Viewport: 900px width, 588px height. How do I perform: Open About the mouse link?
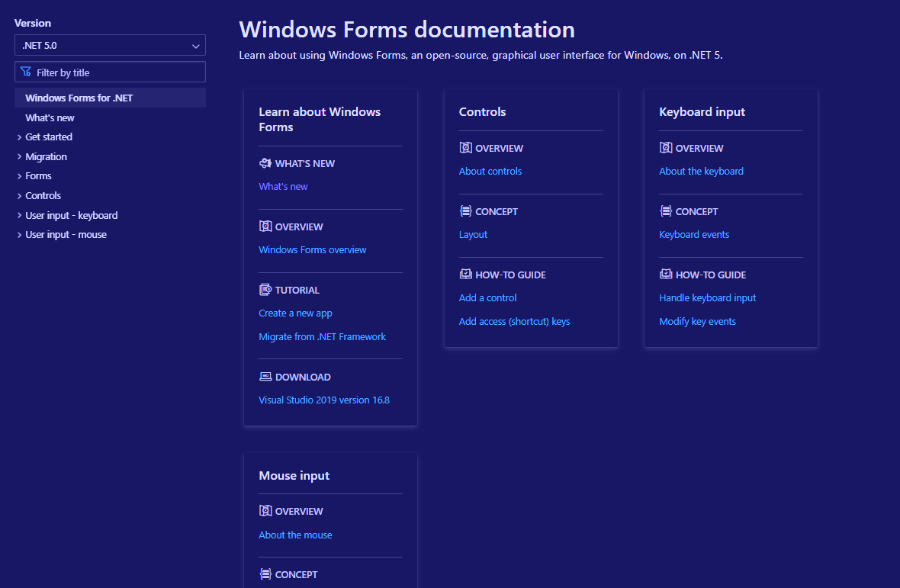pos(296,535)
